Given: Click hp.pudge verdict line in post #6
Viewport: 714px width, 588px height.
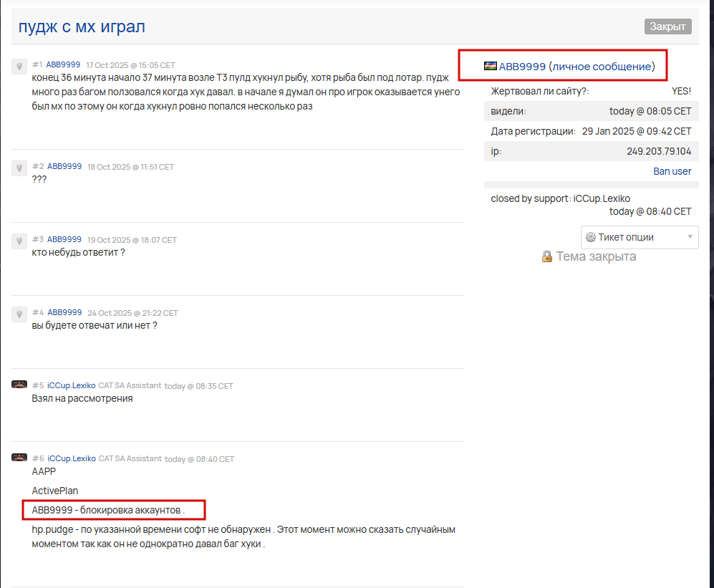Looking at the screenshot, I should tap(243, 536).
